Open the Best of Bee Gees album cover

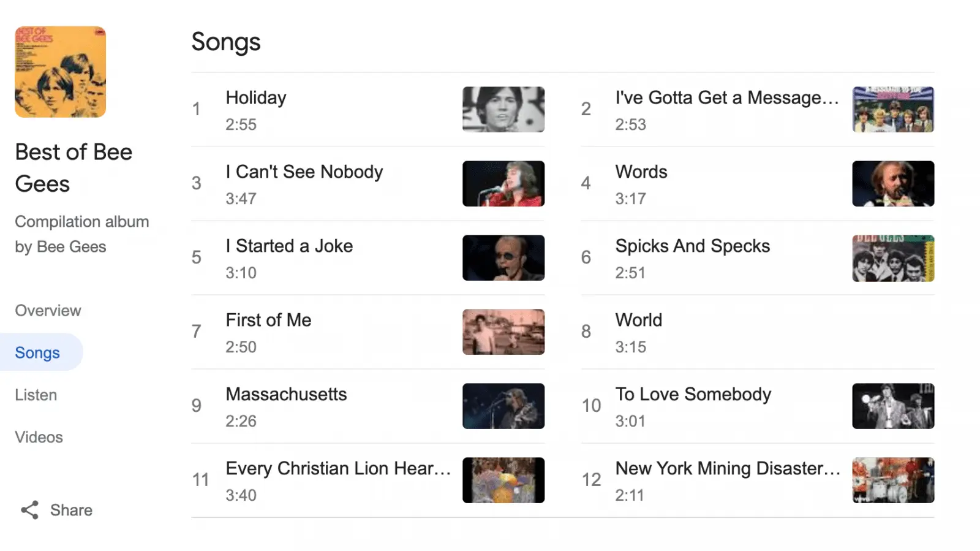point(60,72)
